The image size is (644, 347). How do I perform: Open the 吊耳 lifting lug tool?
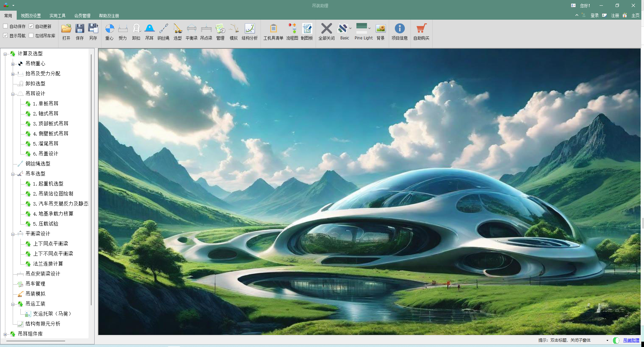pyautogui.click(x=149, y=32)
